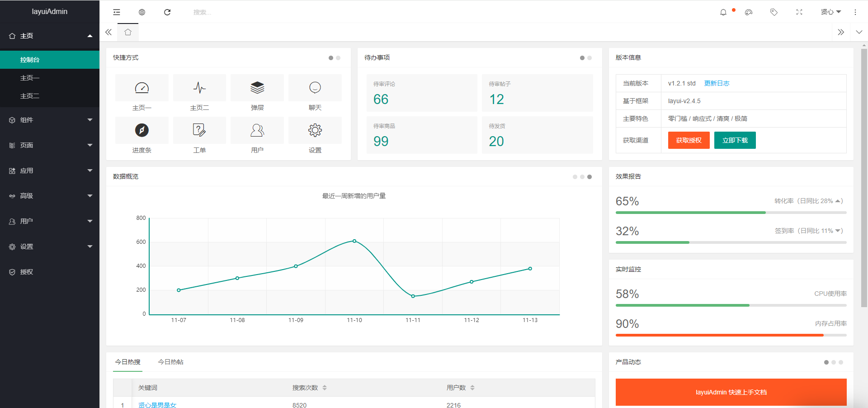
Task: Expand the 应用 sidebar menu
Action: [x=50, y=171]
